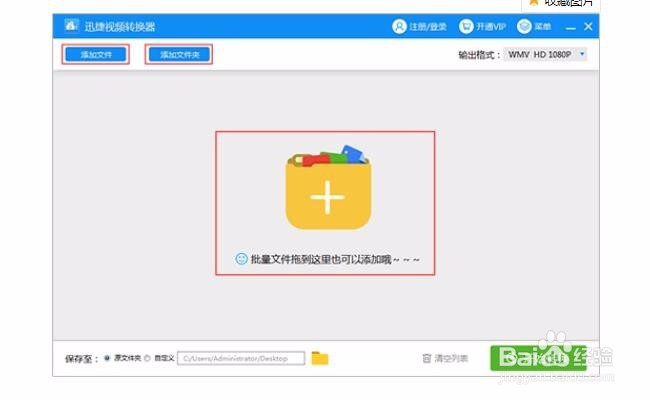The width and height of the screenshot is (650, 400).
Task: Click the 开通VIP shopping cart icon
Action: pyautogui.click(x=466, y=27)
